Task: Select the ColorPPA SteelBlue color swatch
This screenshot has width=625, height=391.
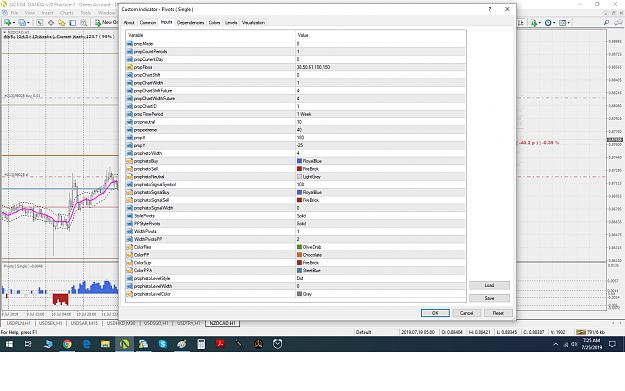Action: (299, 270)
